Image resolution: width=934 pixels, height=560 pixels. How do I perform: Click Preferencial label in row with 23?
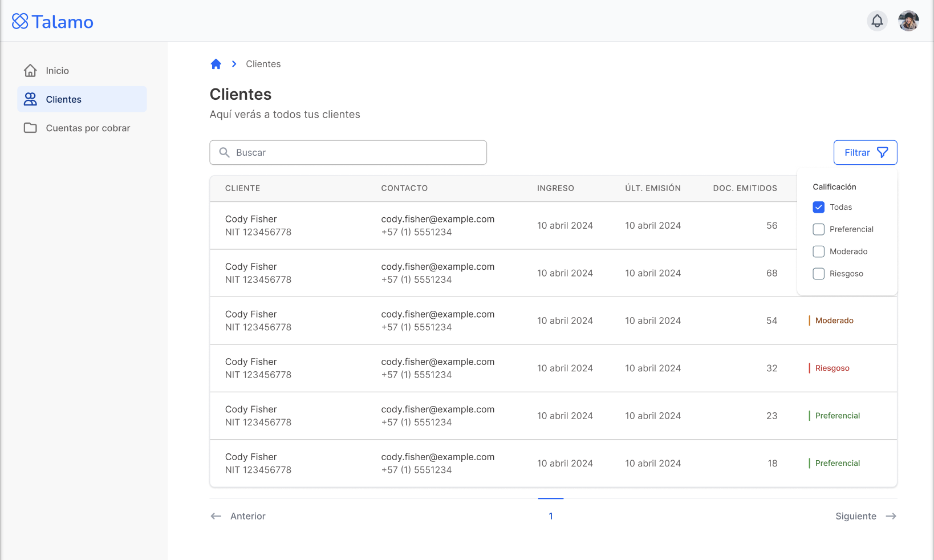pos(837,416)
